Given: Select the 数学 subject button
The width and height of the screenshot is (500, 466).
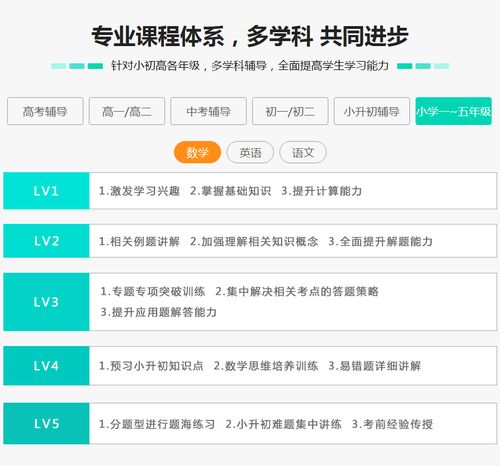Looking at the screenshot, I should pos(197,152).
